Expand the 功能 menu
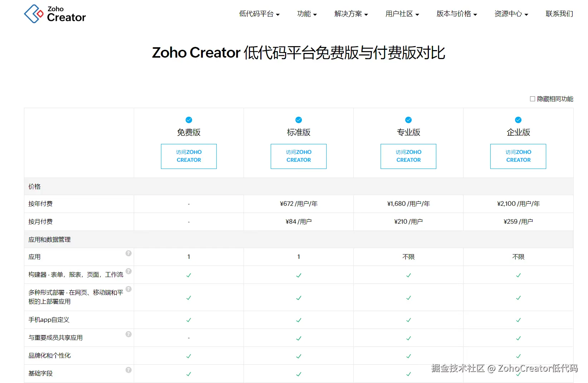The image size is (588, 383). [307, 14]
